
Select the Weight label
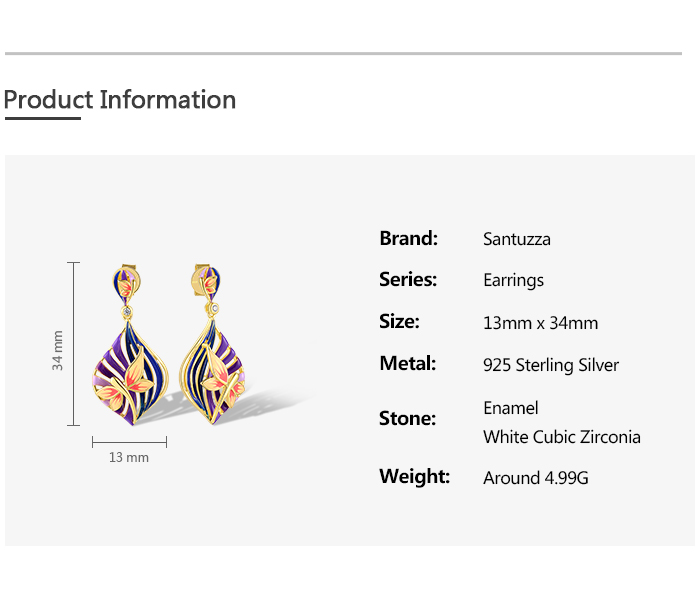tap(414, 476)
